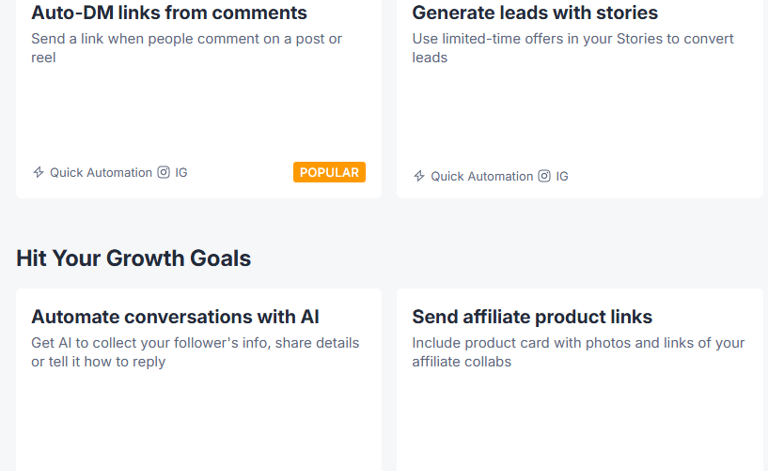
Task: Click the orange POPULAR badge
Action: 329,172
